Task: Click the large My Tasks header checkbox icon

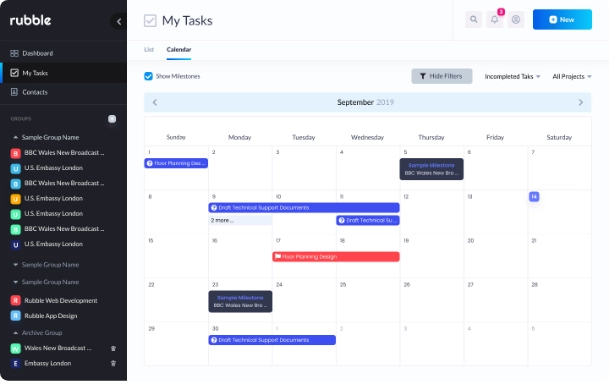Action: click(150, 21)
